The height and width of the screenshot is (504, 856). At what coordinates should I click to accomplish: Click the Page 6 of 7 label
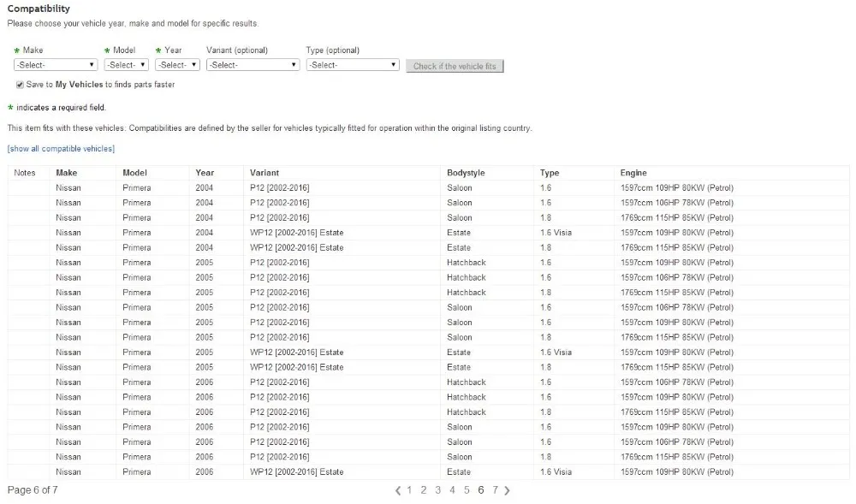point(33,489)
